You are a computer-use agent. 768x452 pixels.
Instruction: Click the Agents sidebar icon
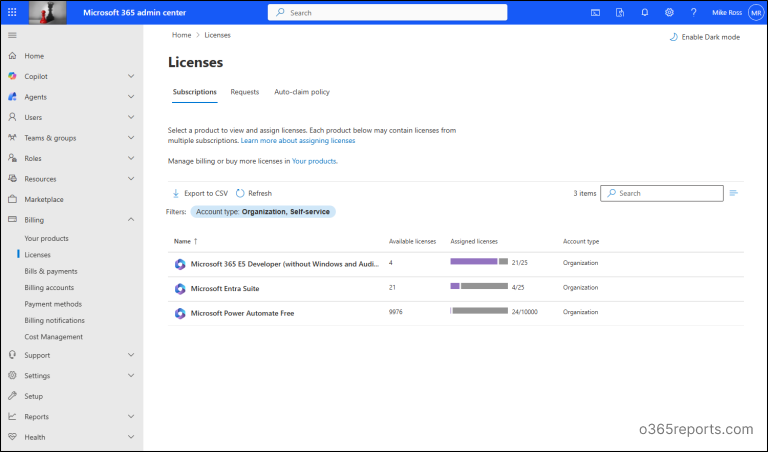tap(12, 97)
